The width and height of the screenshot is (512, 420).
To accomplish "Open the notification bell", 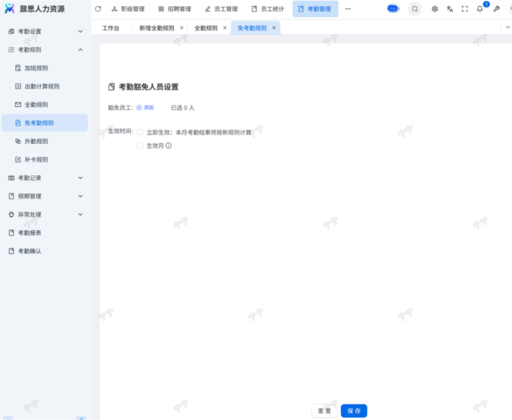I will pyautogui.click(x=480, y=9).
